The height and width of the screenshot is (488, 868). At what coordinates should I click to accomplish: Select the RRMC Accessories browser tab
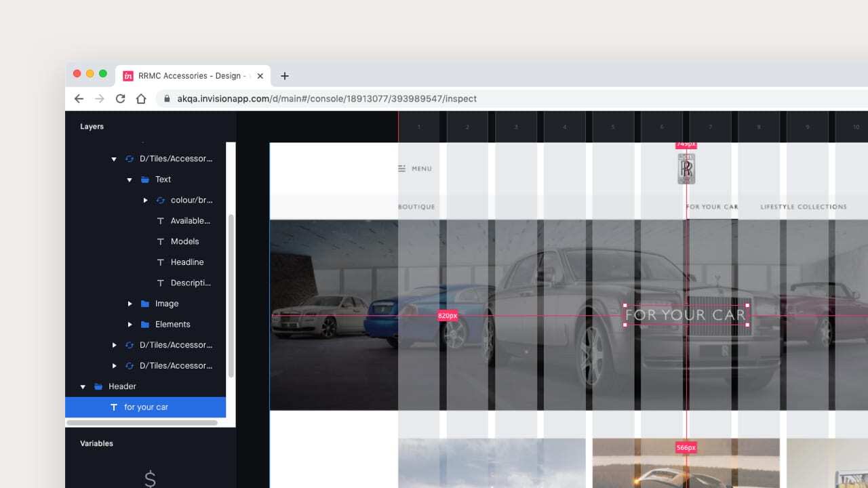pos(193,76)
